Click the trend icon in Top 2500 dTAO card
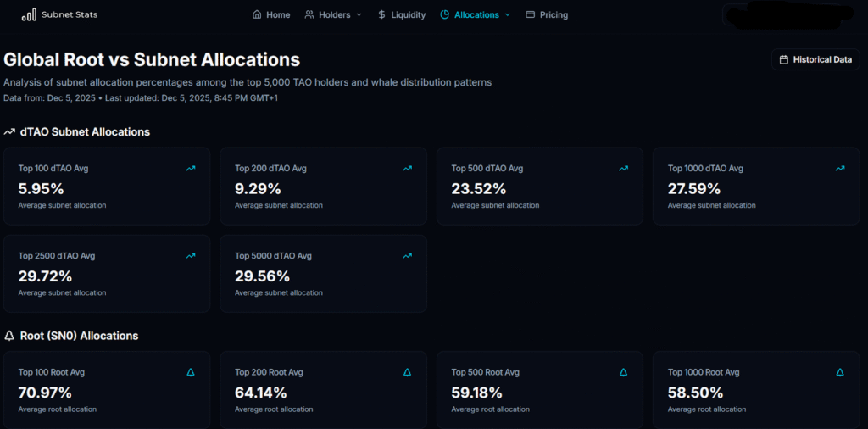The image size is (868, 429). pos(191,256)
